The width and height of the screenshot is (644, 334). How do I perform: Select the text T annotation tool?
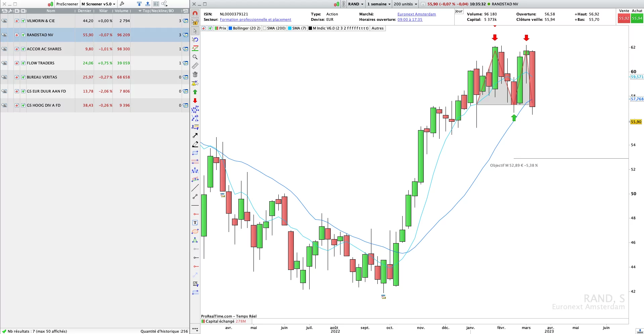click(195, 223)
